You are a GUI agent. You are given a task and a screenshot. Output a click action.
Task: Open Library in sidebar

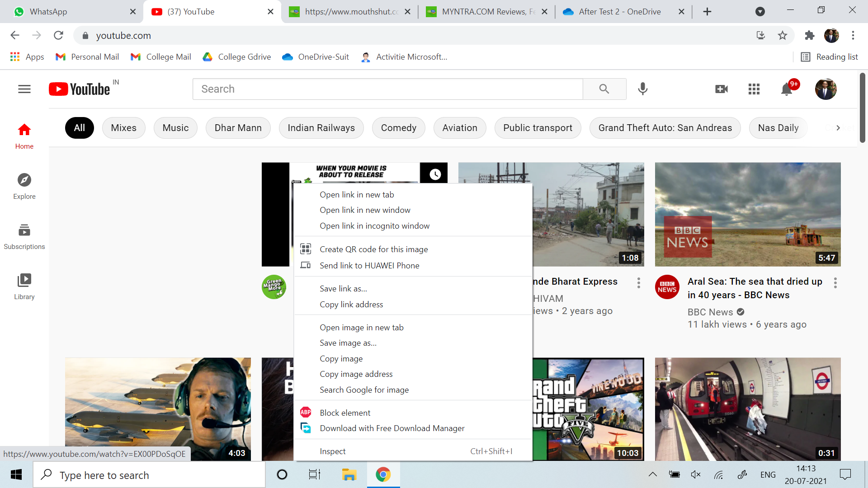pos(24,286)
